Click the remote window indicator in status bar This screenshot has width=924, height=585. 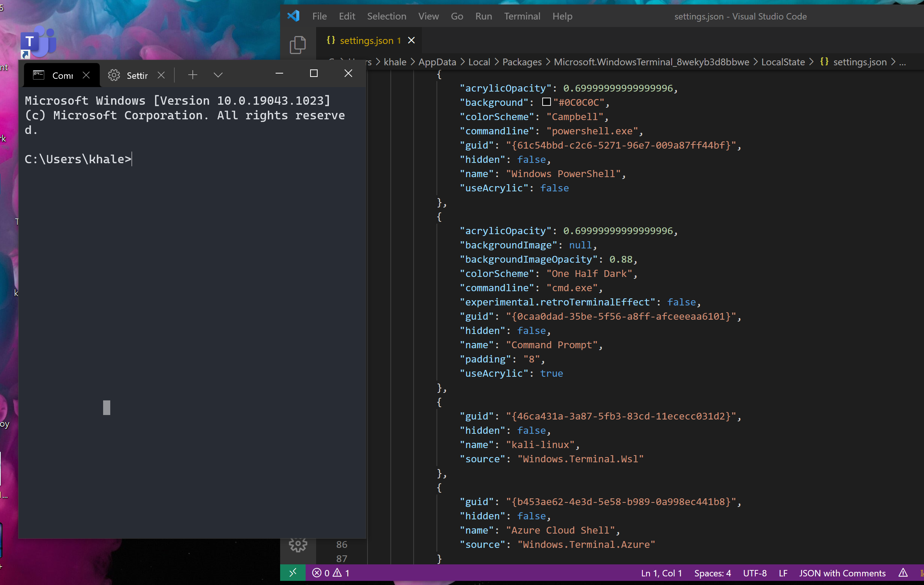[293, 573]
